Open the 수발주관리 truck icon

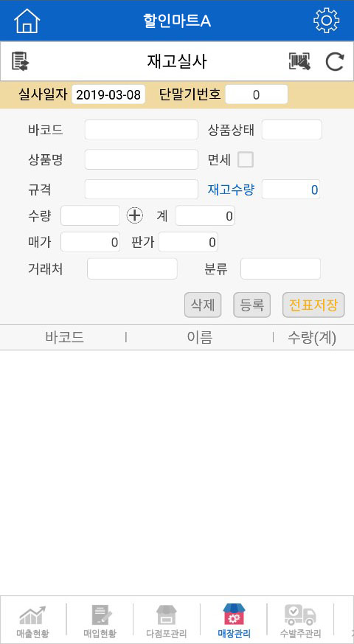coord(300,615)
